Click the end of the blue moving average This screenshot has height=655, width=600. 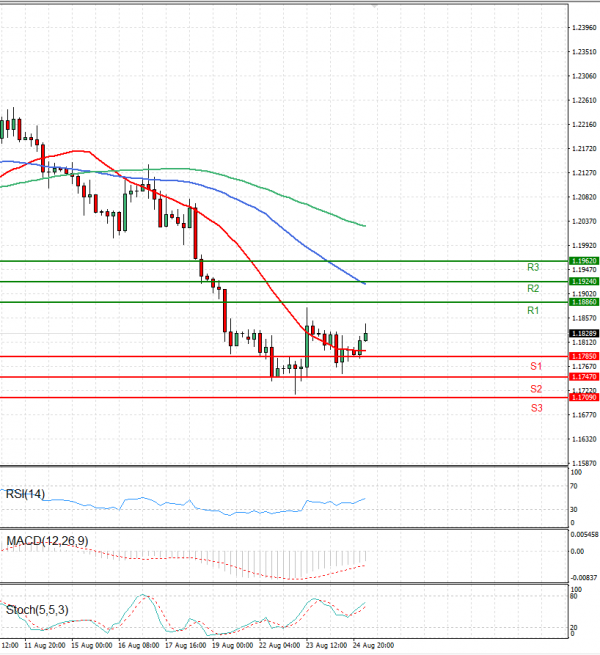pyautogui.click(x=365, y=284)
